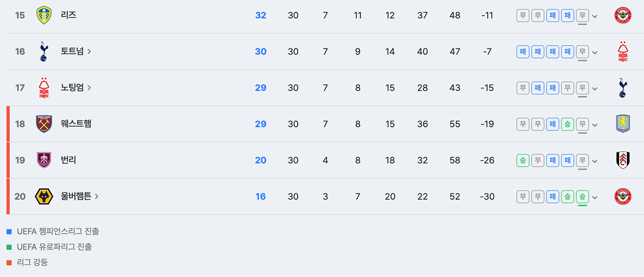Click the Burnley club crest
Image resolution: width=644 pixels, height=277 pixels.
click(x=44, y=160)
